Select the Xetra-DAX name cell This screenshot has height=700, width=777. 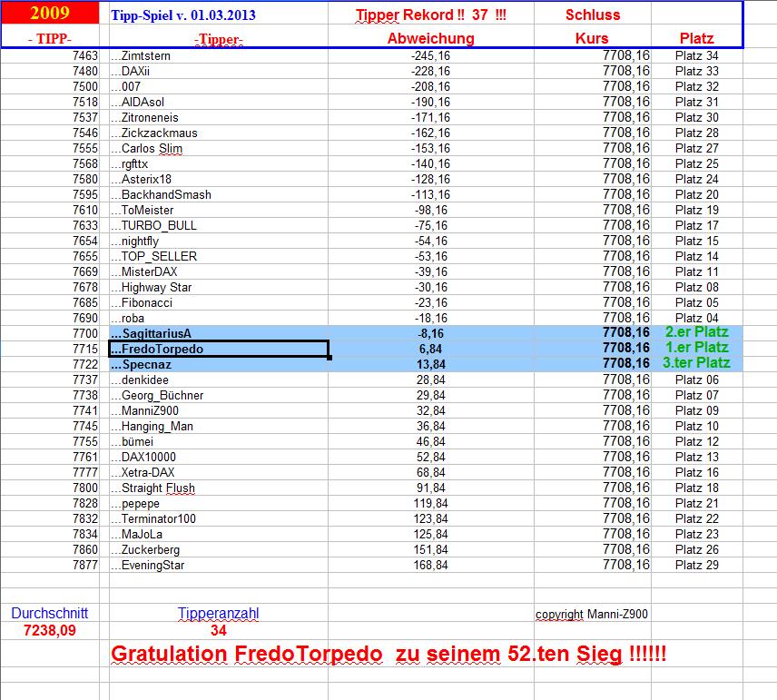219,472
